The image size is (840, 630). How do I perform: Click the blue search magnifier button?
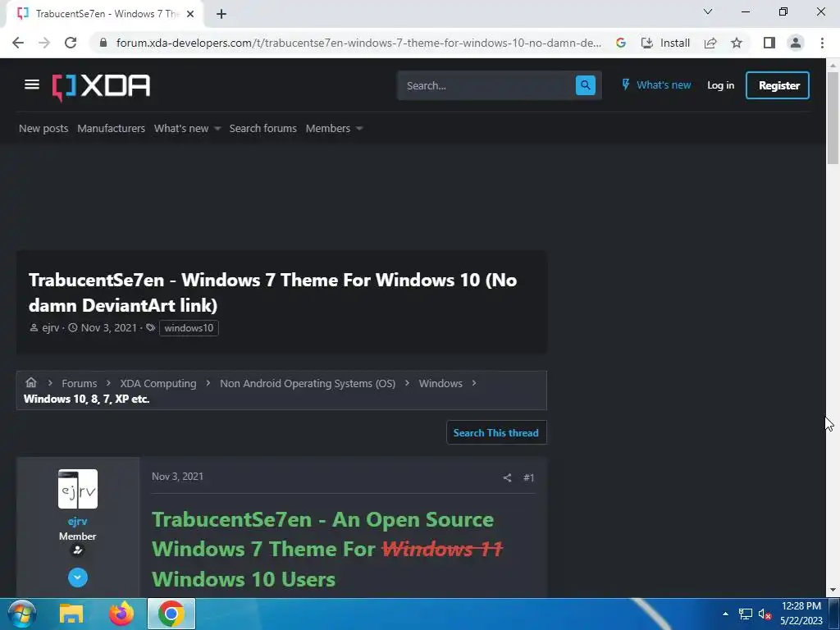[x=585, y=85]
